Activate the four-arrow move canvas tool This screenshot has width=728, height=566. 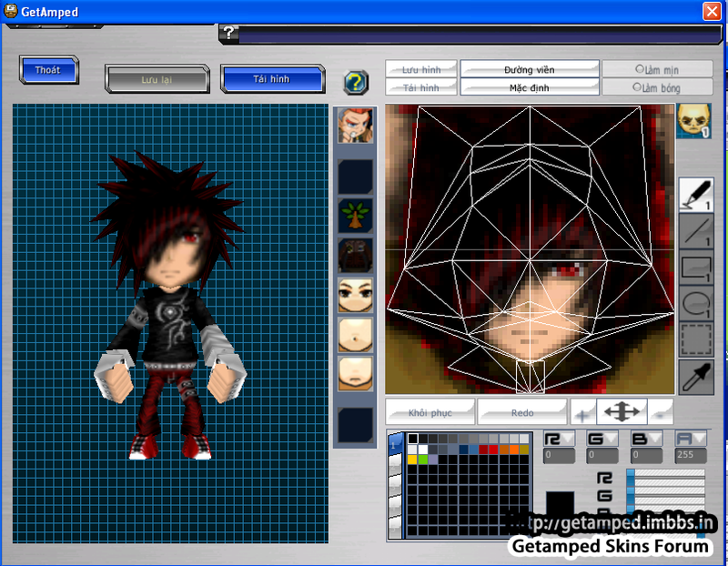[x=622, y=411]
